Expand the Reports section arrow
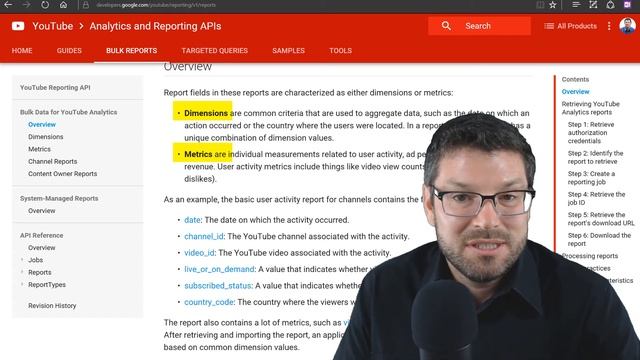Image resolution: width=640 pixels, height=360 pixels. point(22,272)
